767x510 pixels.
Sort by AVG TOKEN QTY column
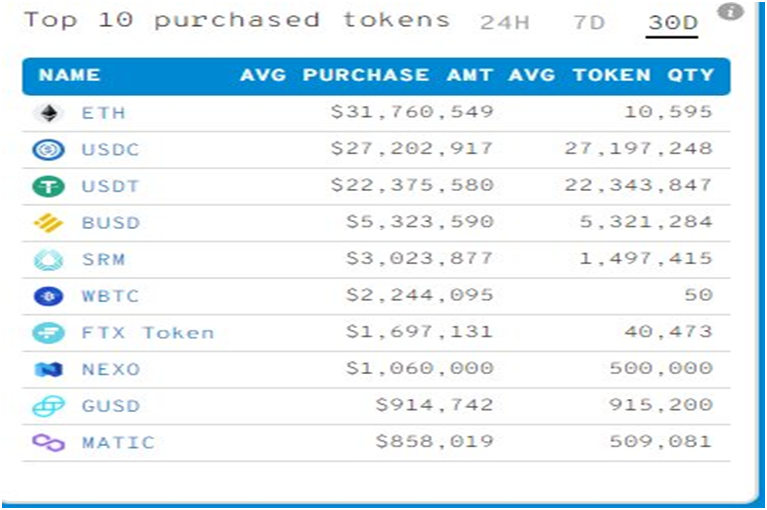[611, 76]
